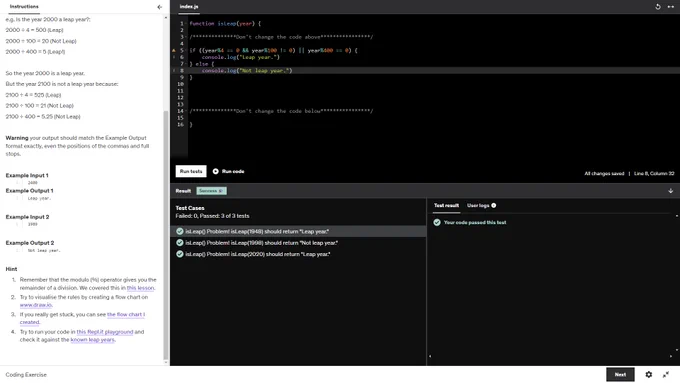This screenshot has height=383, width=680.
Task: Select isLeap(1998) should return Not leap year test
Action: tap(298, 243)
